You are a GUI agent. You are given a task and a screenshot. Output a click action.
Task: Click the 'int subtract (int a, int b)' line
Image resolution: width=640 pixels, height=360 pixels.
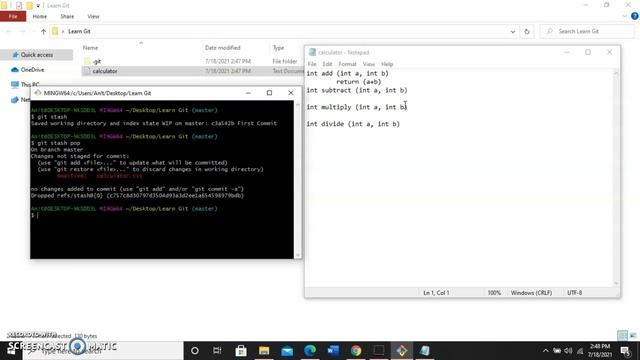pyautogui.click(x=357, y=90)
